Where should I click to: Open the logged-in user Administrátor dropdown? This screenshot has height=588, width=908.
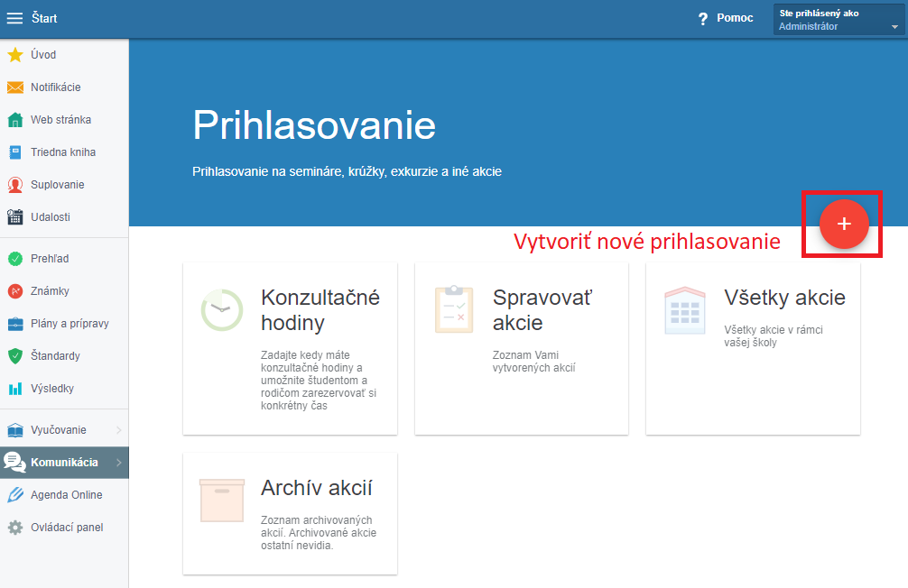(839, 20)
